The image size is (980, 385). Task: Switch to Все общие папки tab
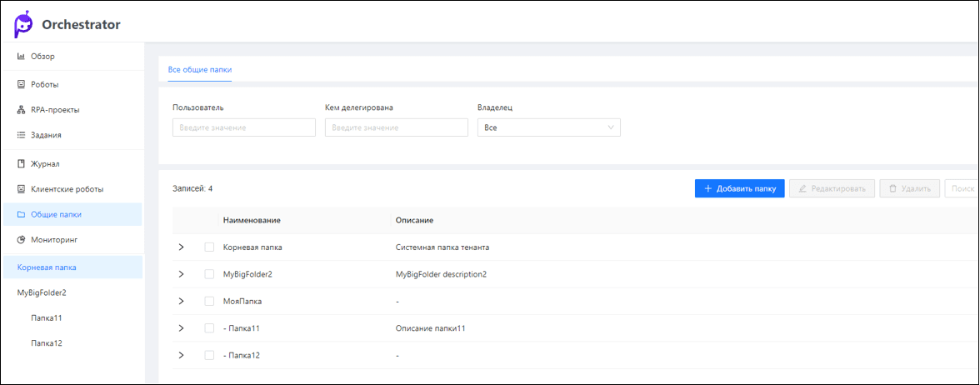click(x=200, y=70)
